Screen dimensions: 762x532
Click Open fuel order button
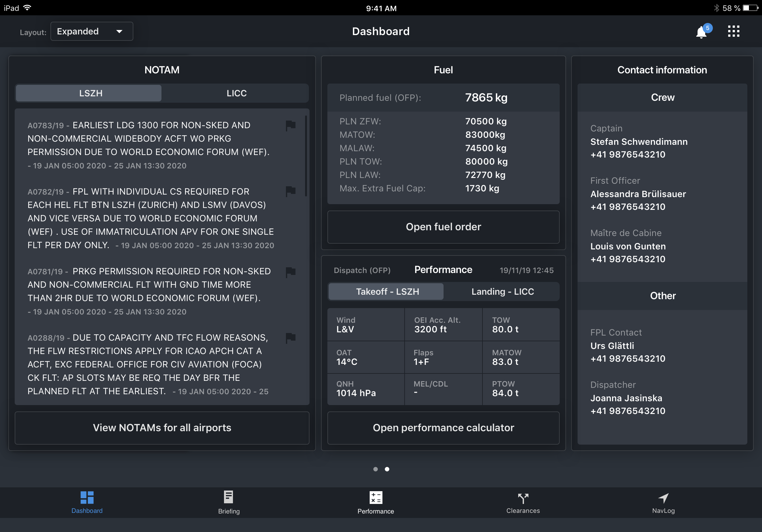click(x=443, y=227)
